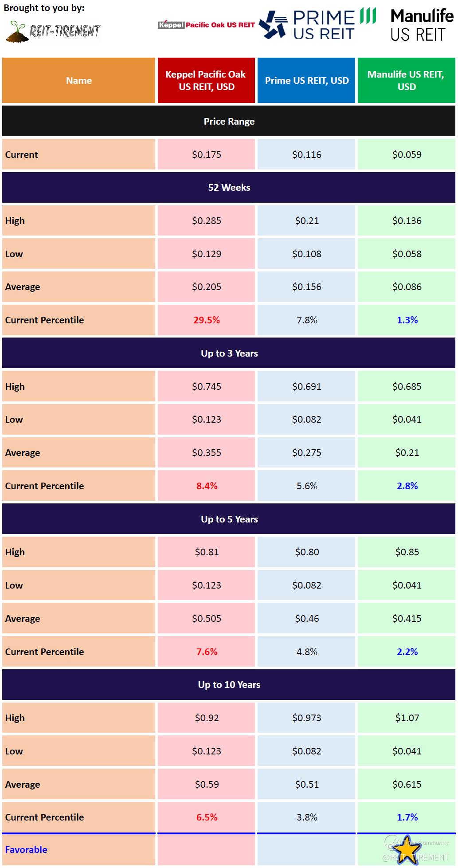Image resolution: width=458 pixels, height=868 pixels.
Task: Click the Manulife US REIT logo
Action: pos(422,25)
